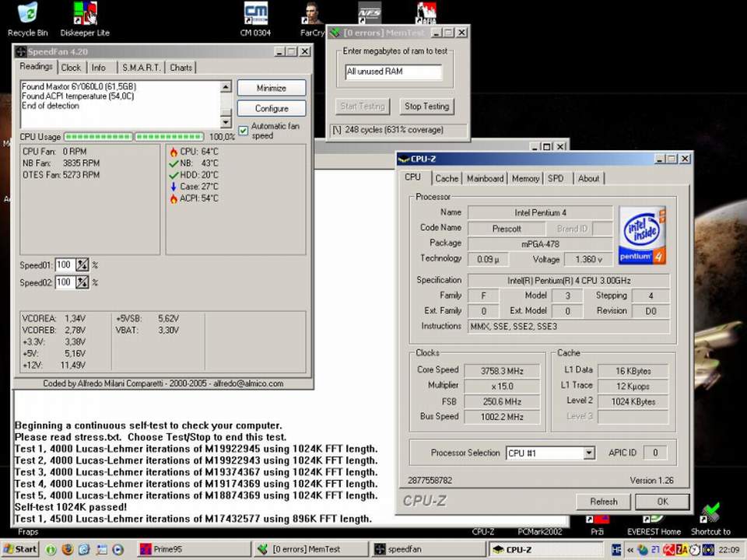Click the Configure button in SpeedFan
Screen dimensions: 747x560
click(271, 109)
